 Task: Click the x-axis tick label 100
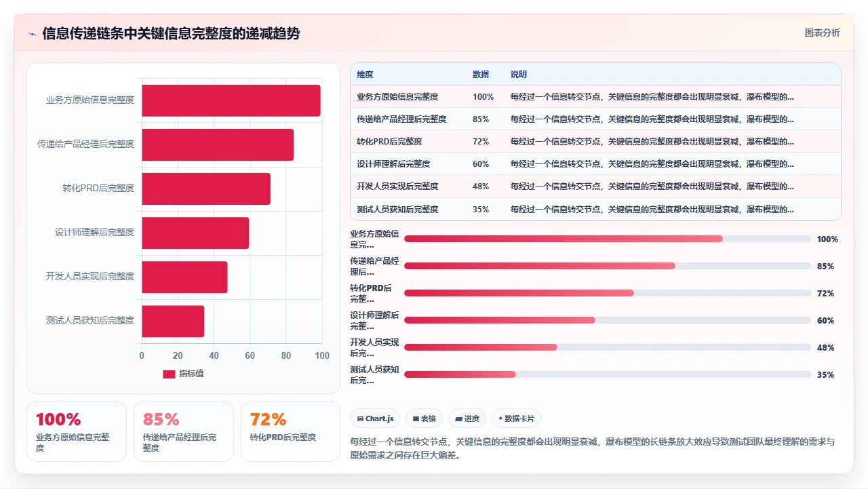tap(322, 355)
